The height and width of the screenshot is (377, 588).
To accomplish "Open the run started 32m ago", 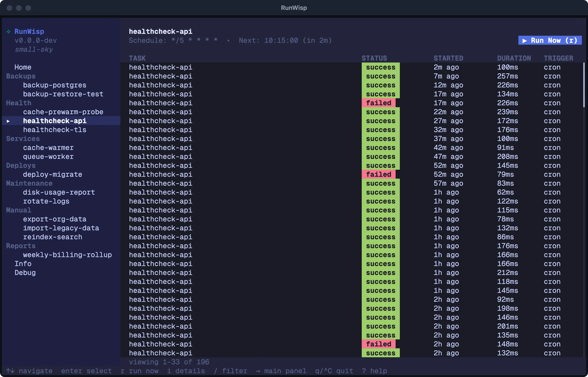I will pyautogui.click(x=352, y=130).
